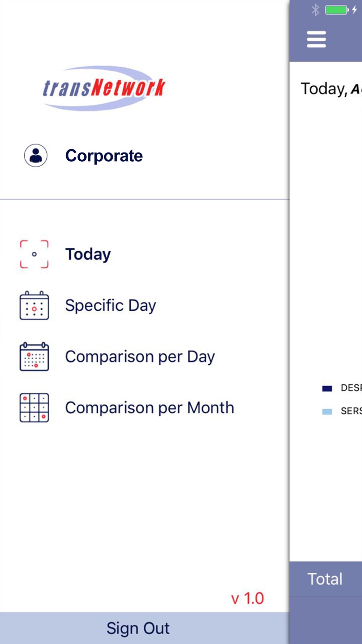The width and height of the screenshot is (362, 644).
Task: Tap the Bluetooth status icon
Action: click(316, 10)
